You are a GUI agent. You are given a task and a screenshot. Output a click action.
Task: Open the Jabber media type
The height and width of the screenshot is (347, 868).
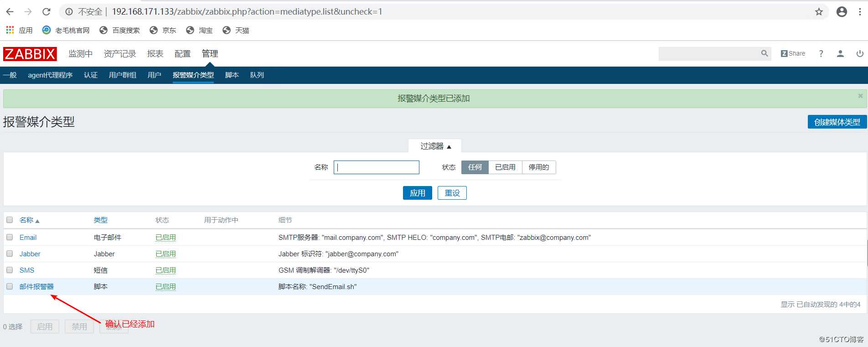click(x=30, y=254)
